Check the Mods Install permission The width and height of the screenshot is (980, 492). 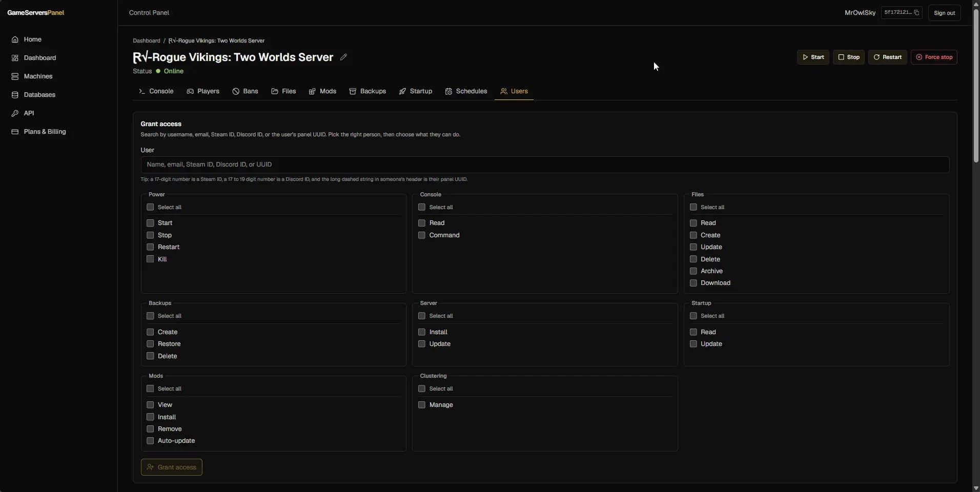pos(150,417)
